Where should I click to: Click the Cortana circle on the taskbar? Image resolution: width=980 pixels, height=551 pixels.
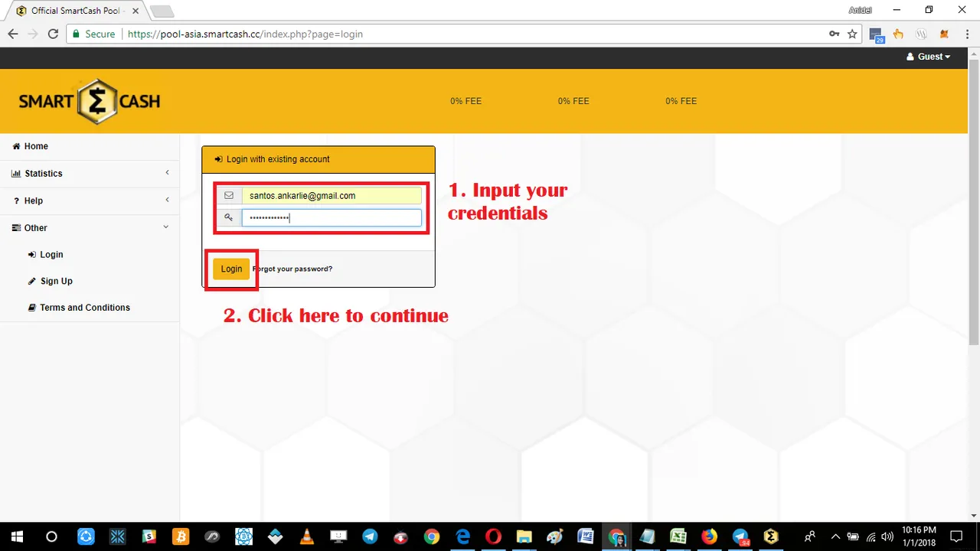pyautogui.click(x=51, y=536)
